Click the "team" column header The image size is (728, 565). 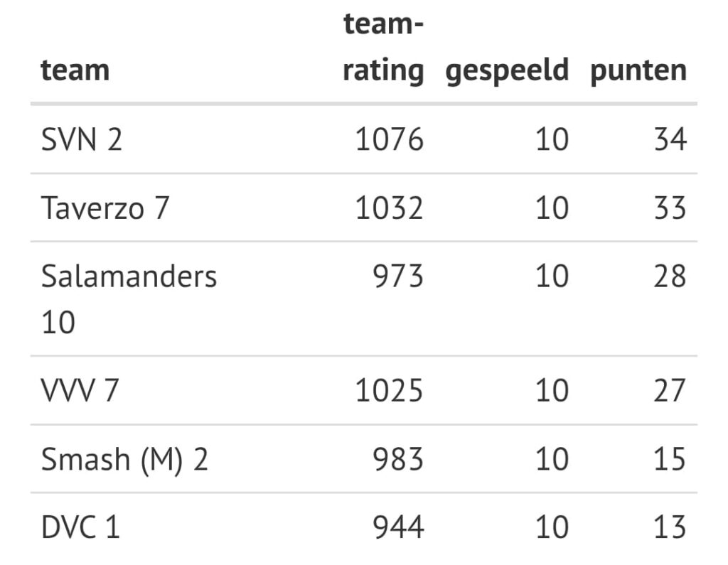75,70
